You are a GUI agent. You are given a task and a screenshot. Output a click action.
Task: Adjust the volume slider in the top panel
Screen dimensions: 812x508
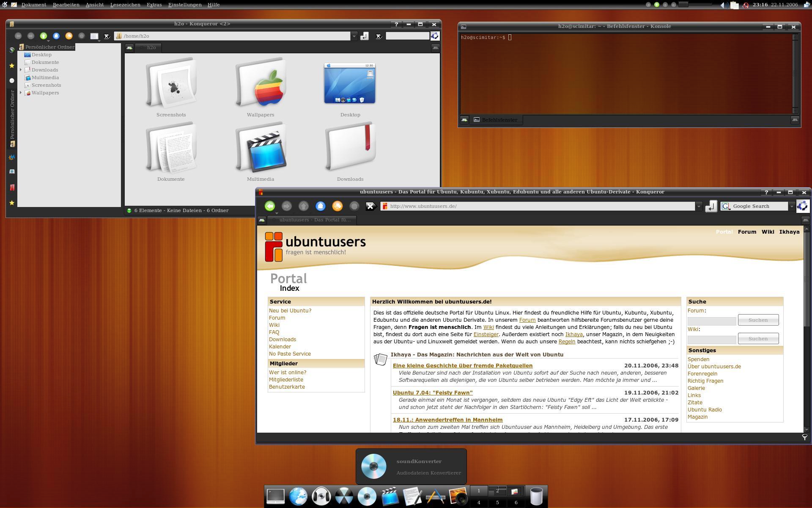pyautogui.click(x=695, y=5)
